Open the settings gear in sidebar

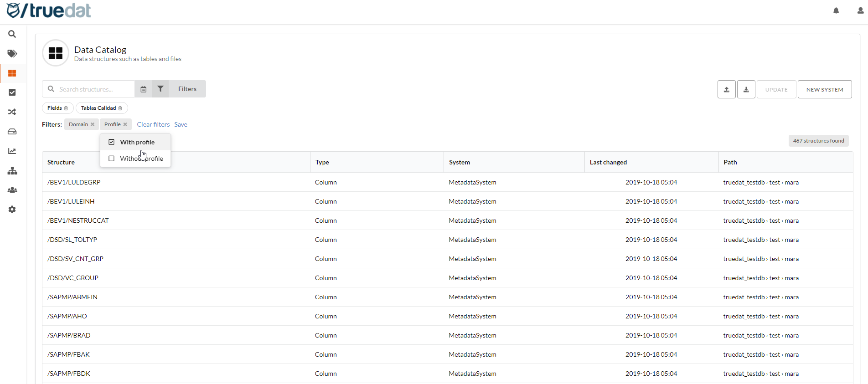coord(12,210)
